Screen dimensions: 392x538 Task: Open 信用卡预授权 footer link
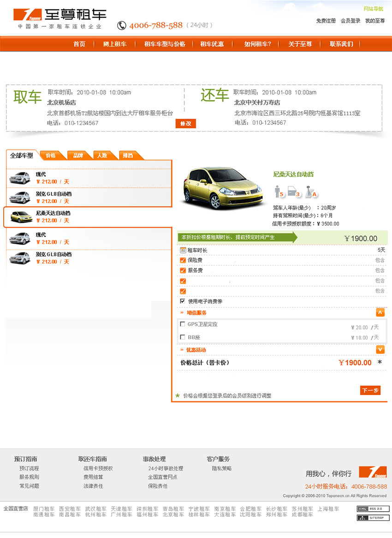coord(98,468)
